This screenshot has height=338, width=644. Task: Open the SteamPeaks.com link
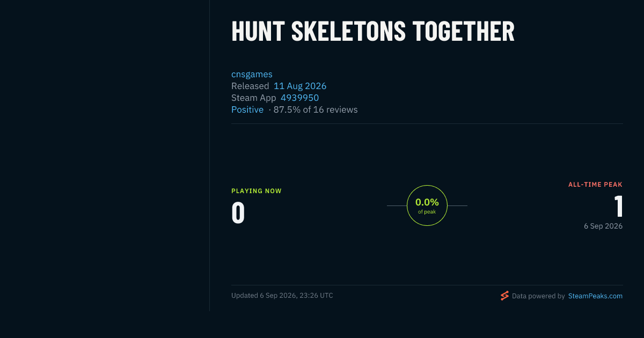click(x=595, y=296)
